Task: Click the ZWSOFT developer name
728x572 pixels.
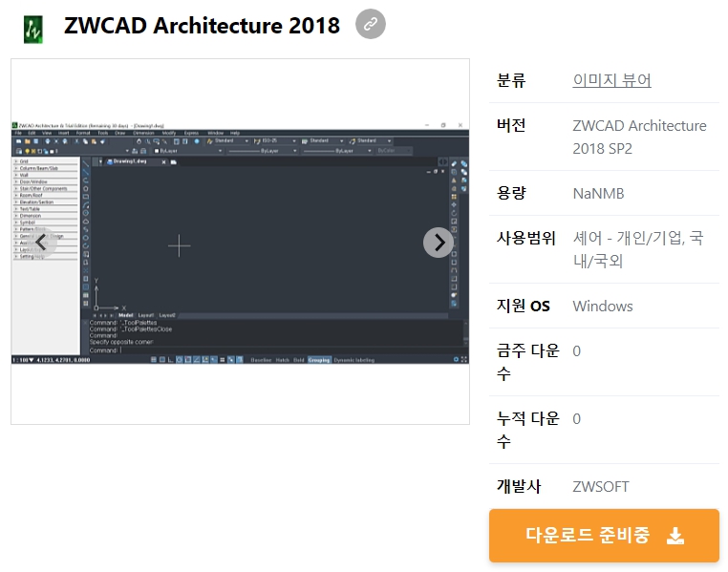Action: tap(600, 487)
